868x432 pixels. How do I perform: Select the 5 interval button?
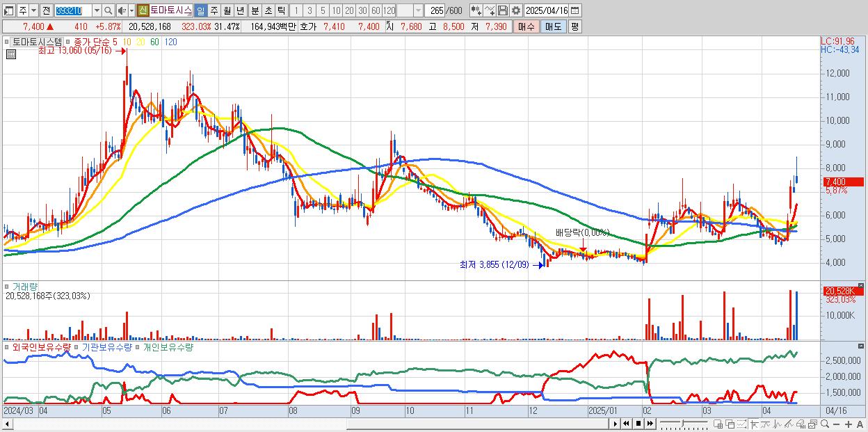[323, 10]
